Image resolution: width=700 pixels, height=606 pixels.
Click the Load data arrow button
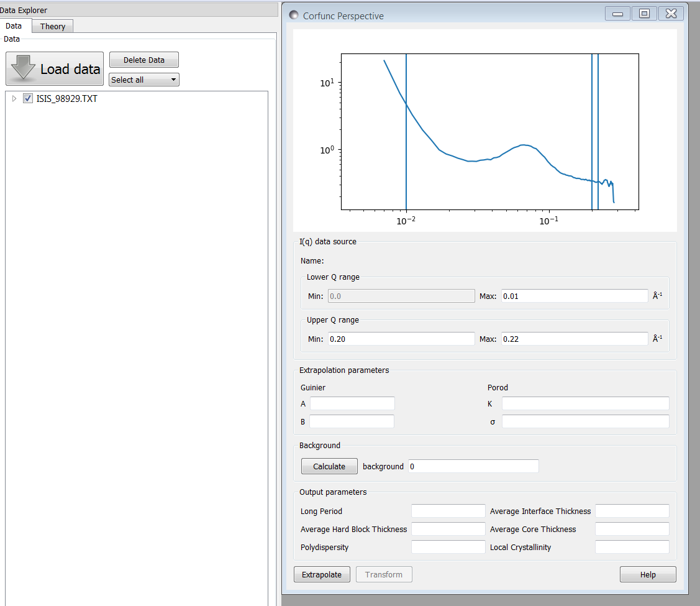[x=55, y=69]
